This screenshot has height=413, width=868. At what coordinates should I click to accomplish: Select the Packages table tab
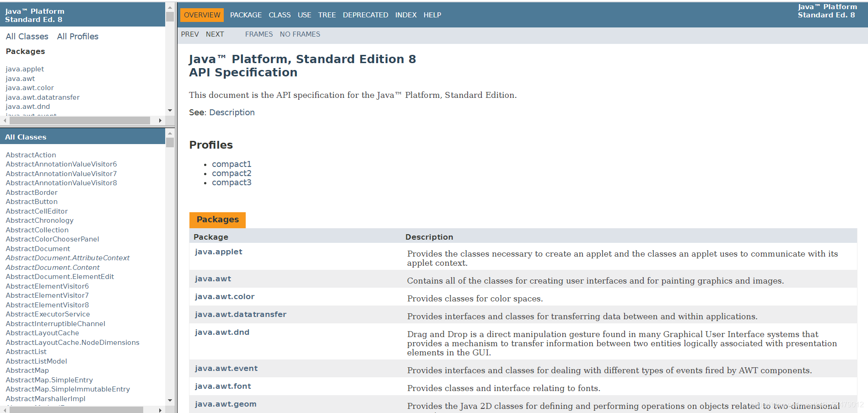tap(217, 220)
